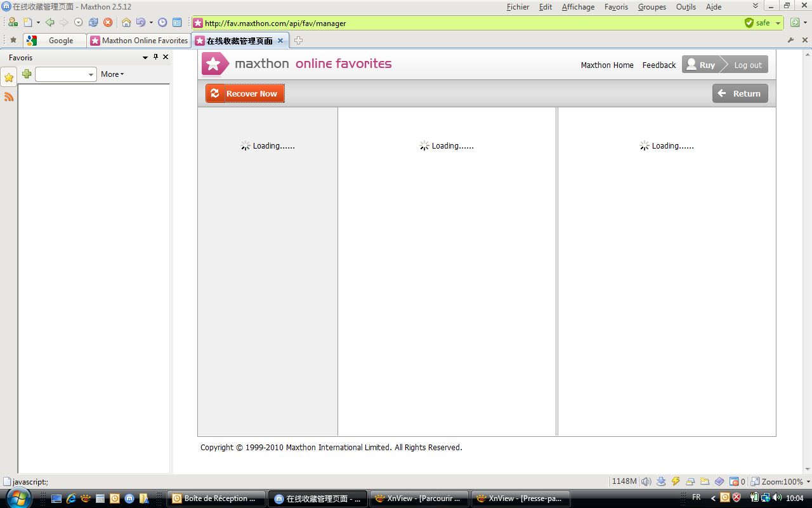The image size is (812, 508).
Task: Click the 1148M memory indicator
Action: [624, 481]
